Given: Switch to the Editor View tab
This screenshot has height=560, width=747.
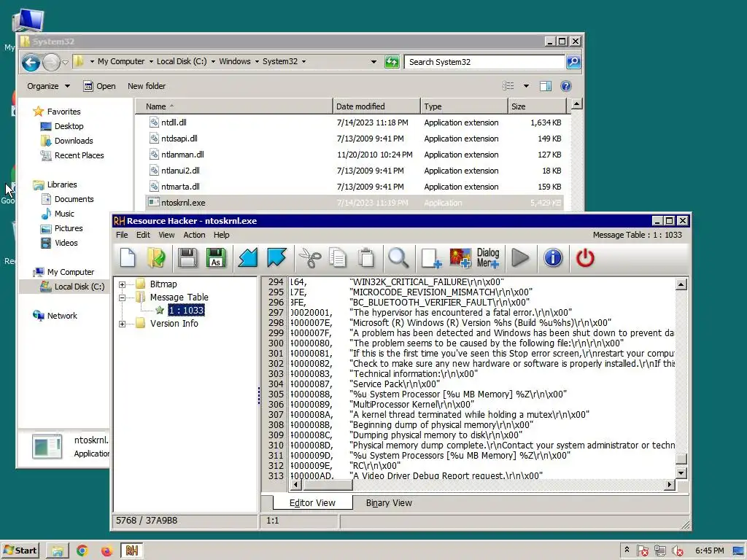Looking at the screenshot, I should click(x=312, y=503).
